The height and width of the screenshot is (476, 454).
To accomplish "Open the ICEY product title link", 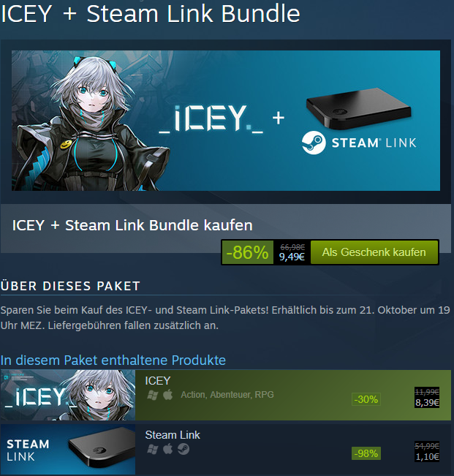I will (x=157, y=381).
